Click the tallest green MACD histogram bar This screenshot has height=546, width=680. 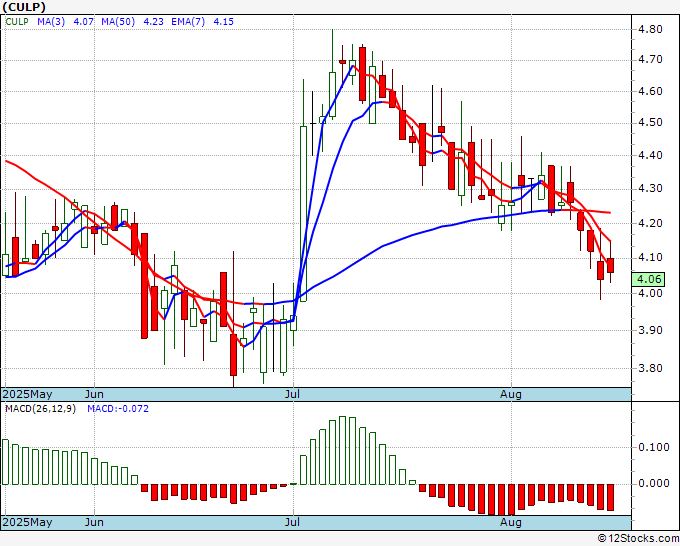pos(343,450)
